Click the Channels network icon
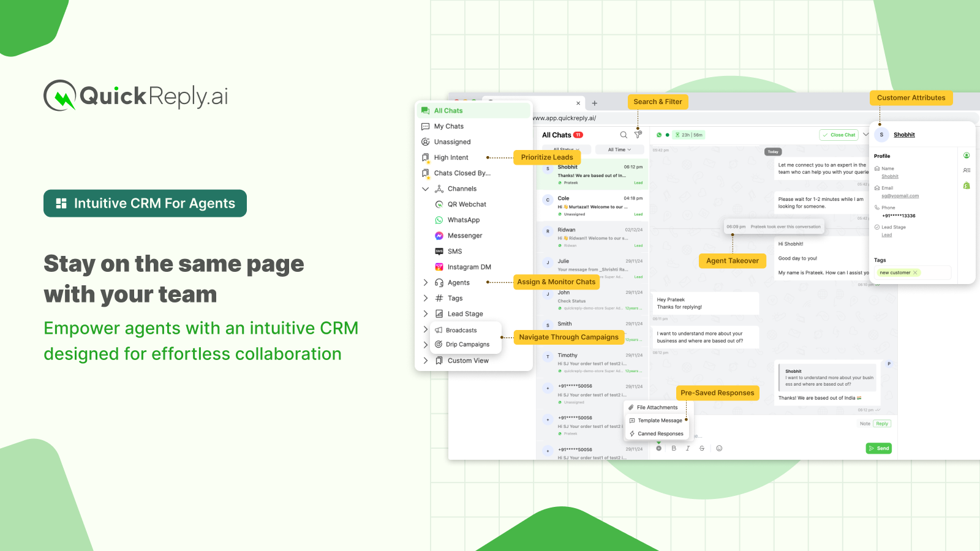980x551 pixels. 439,189
